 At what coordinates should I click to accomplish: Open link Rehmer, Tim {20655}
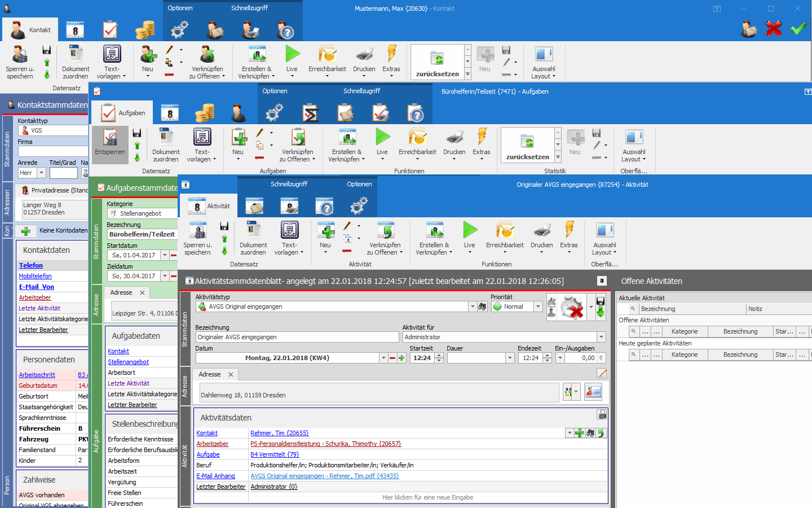[x=279, y=433]
